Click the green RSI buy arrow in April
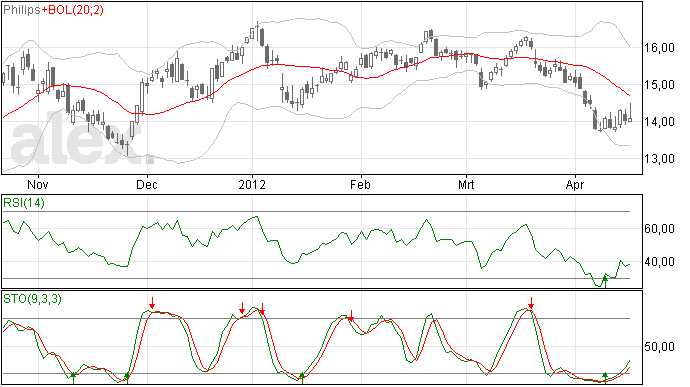 [605, 281]
